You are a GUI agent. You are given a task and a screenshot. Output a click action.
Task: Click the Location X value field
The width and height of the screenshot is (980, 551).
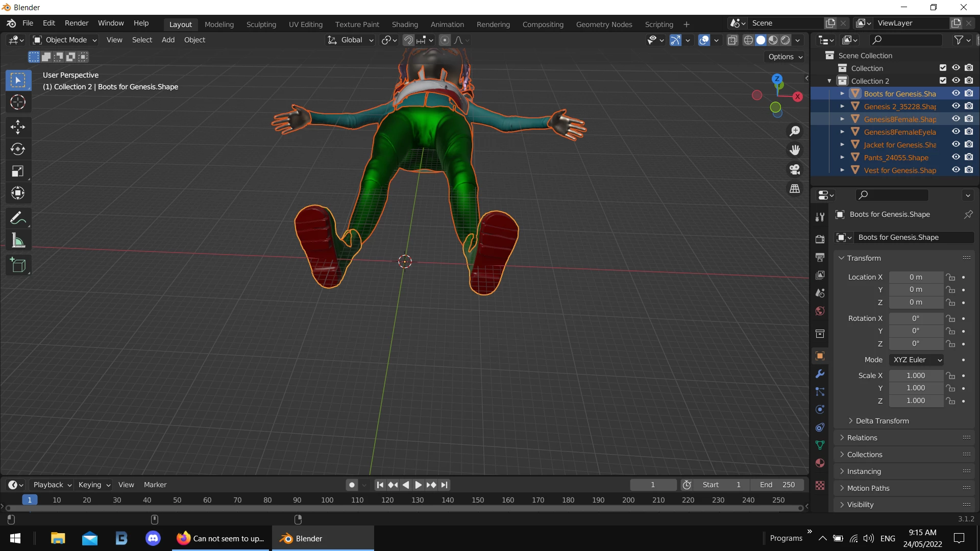916,277
